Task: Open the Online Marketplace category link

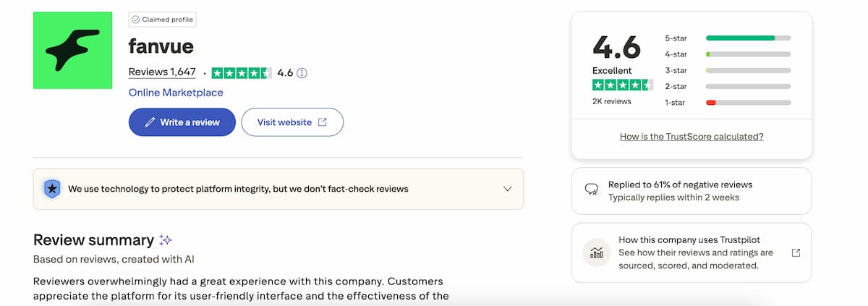Action: [x=176, y=93]
